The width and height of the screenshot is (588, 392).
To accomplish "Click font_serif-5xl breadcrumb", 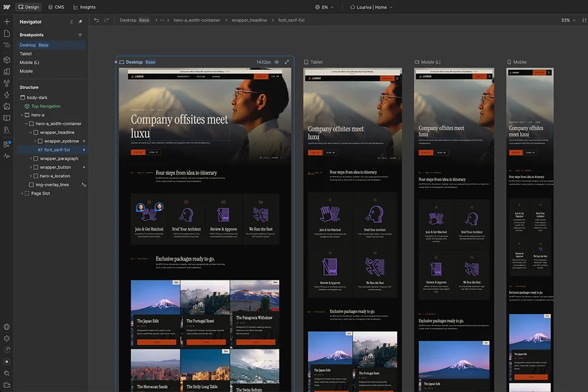I will point(291,20).
